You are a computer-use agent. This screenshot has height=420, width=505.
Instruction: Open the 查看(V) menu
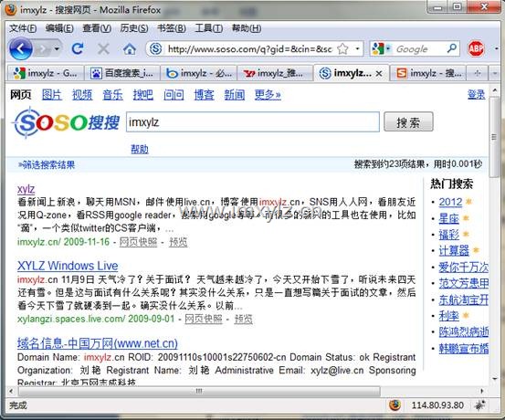coord(97,28)
